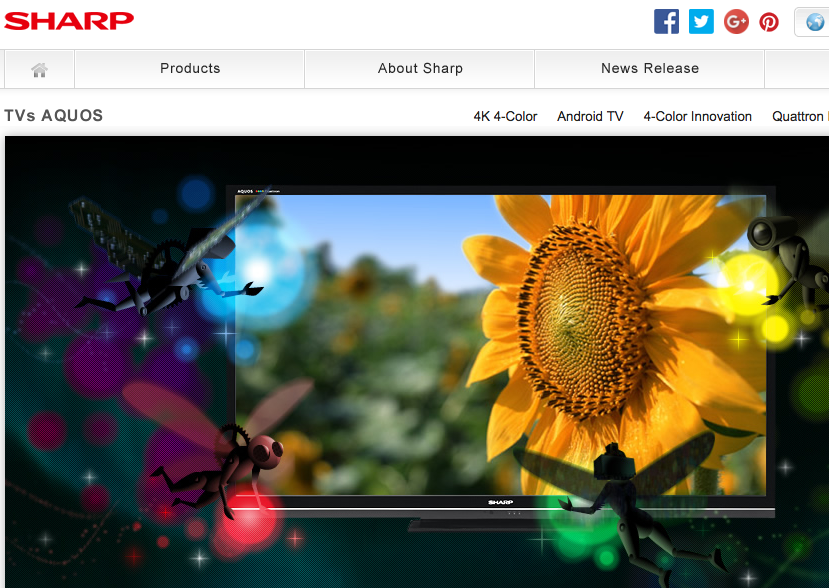Open the Products menu
The height and width of the screenshot is (588, 829).
[x=190, y=69]
